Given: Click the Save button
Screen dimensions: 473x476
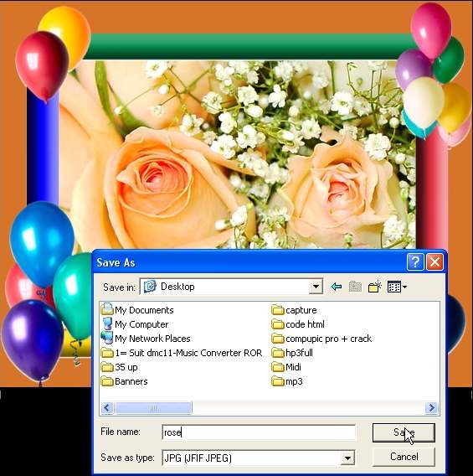Looking at the screenshot, I should click(x=404, y=432).
